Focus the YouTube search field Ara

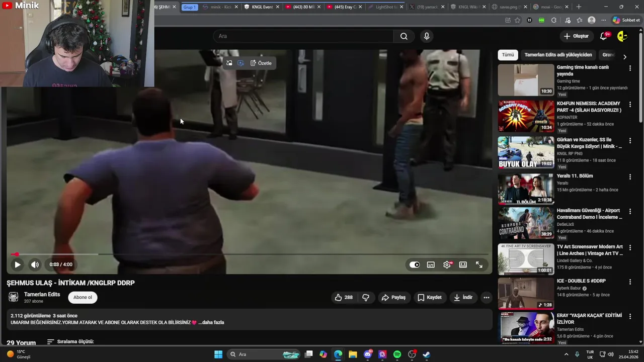(x=303, y=36)
